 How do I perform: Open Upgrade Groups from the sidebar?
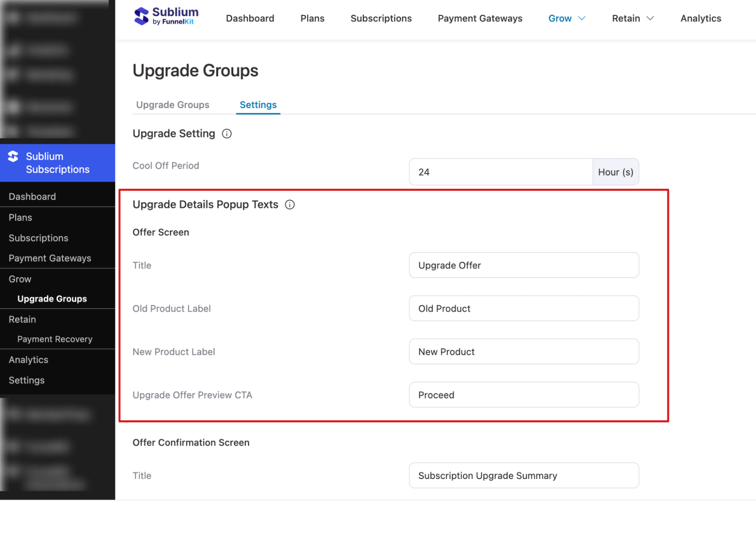point(52,298)
